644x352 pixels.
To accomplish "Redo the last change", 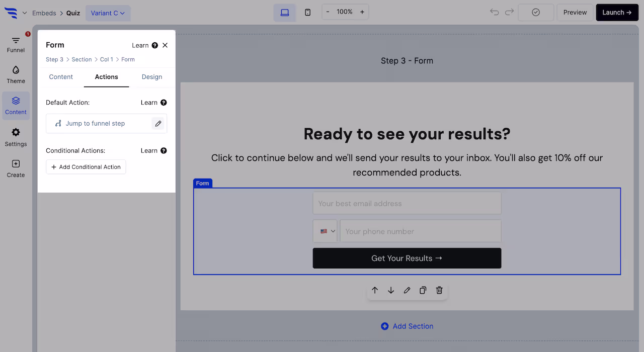I will pyautogui.click(x=510, y=13).
